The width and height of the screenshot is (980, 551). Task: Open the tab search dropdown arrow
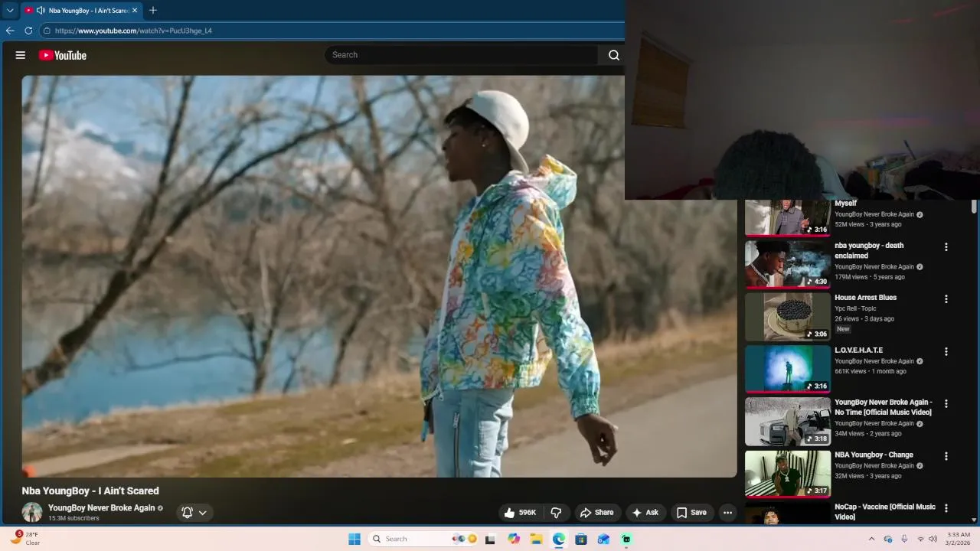pyautogui.click(x=10, y=10)
